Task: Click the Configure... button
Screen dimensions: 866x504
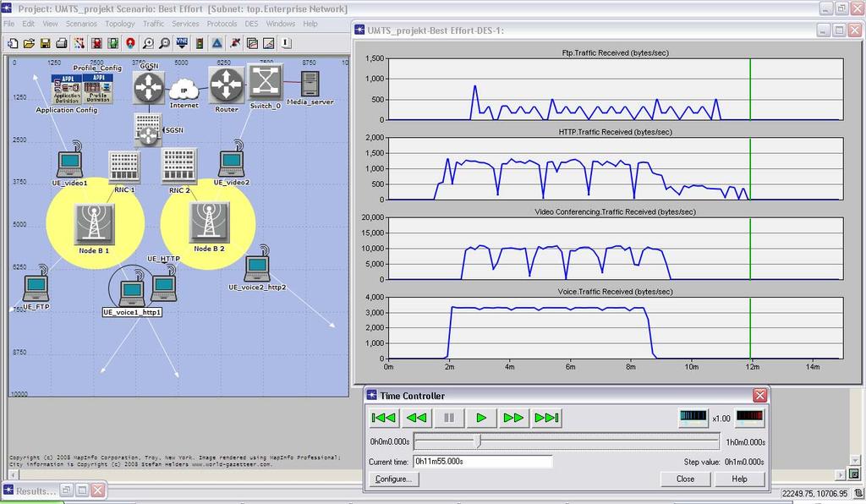Action: (x=394, y=479)
